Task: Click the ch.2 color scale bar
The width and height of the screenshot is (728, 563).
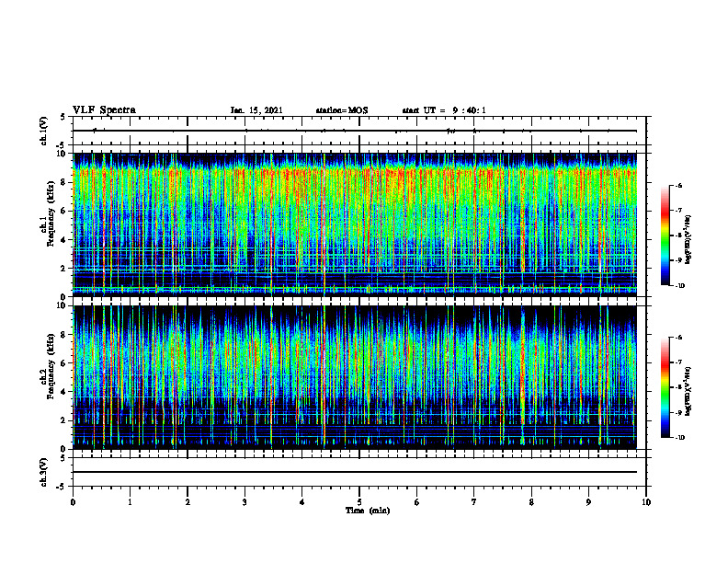Action: 665,387
